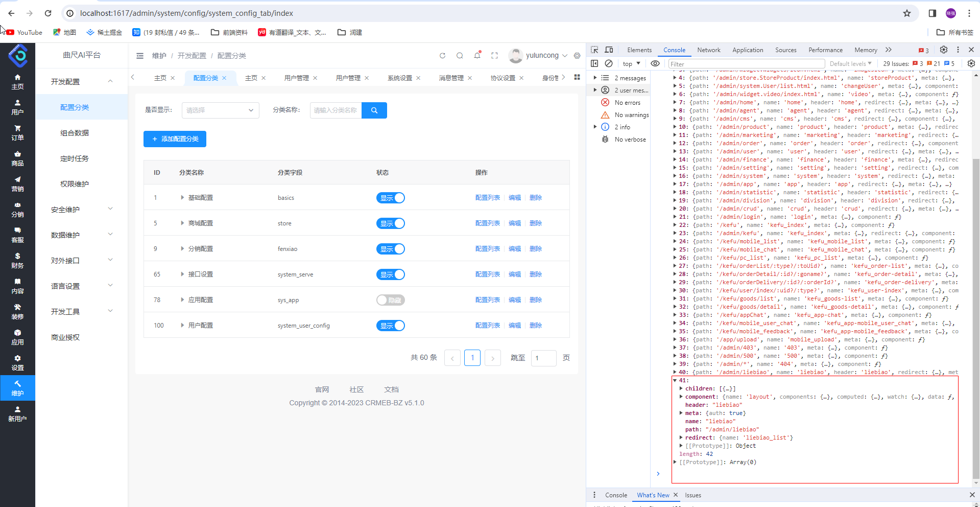This screenshot has height=507, width=980.
Task: Click the 分类名称 input field
Action: [336, 110]
